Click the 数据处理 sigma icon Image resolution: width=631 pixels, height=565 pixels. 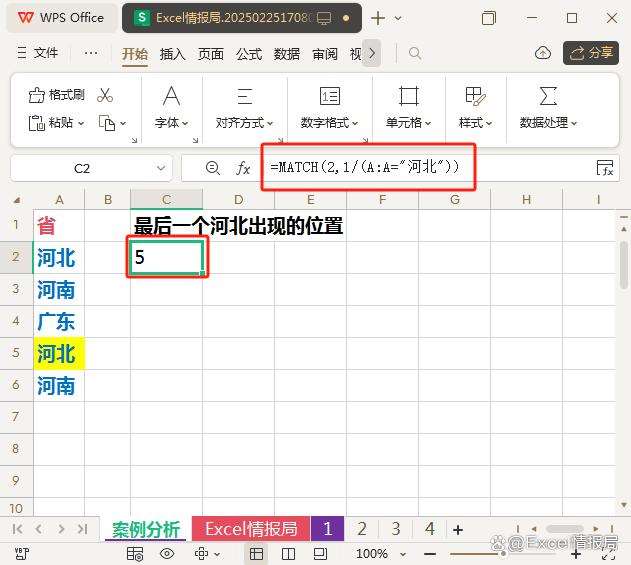(548, 96)
